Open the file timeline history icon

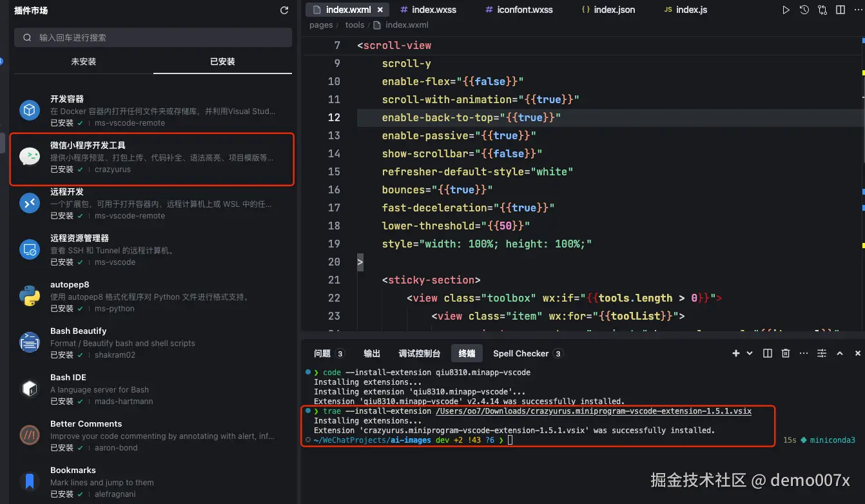(804, 10)
